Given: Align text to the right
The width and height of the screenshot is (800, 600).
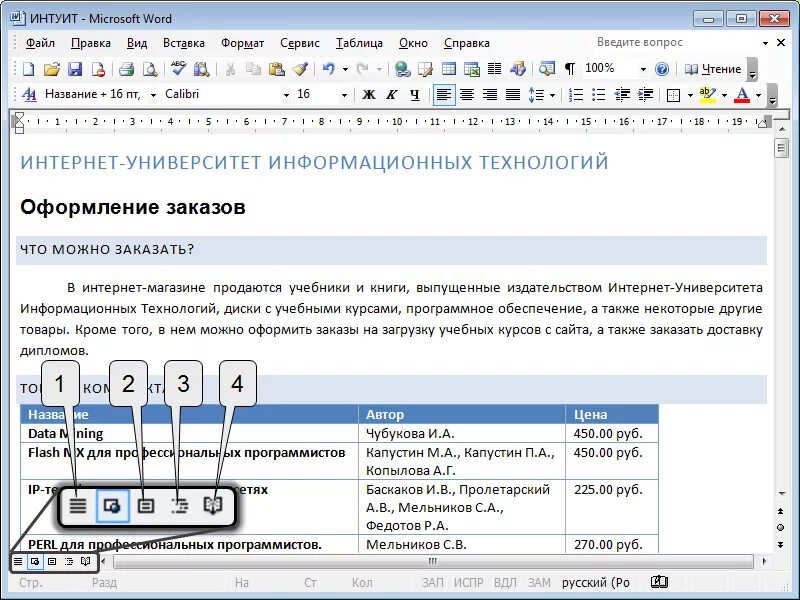Looking at the screenshot, I should tap(490, 95).
